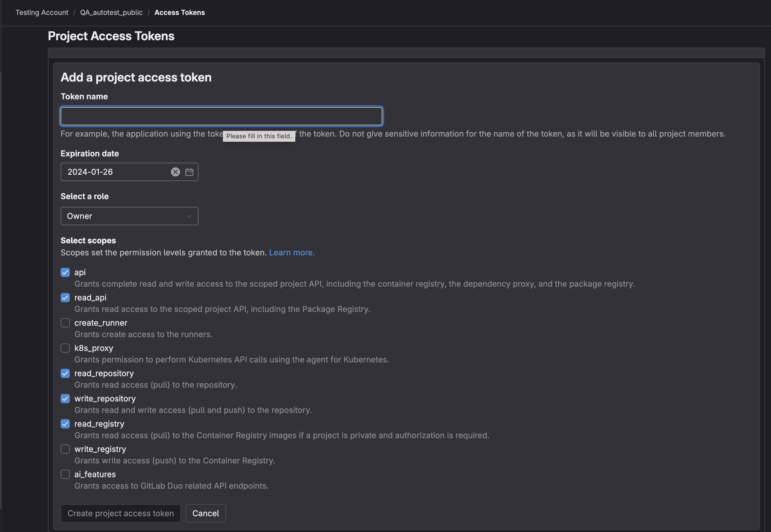Clear the expiration date field
The width and height of the screenshot is (771, 532).
tap(176, 172)
